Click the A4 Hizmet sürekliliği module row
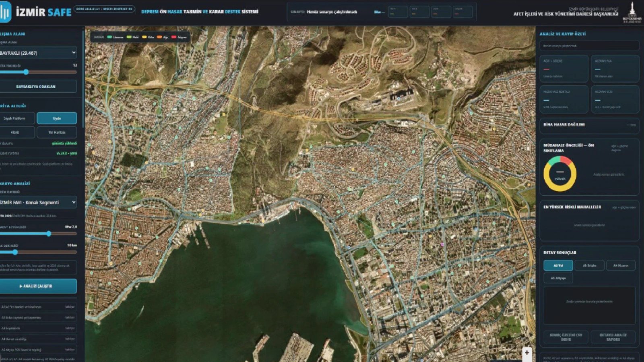Viewport: 644px width, 362px height. pos(38,339)
